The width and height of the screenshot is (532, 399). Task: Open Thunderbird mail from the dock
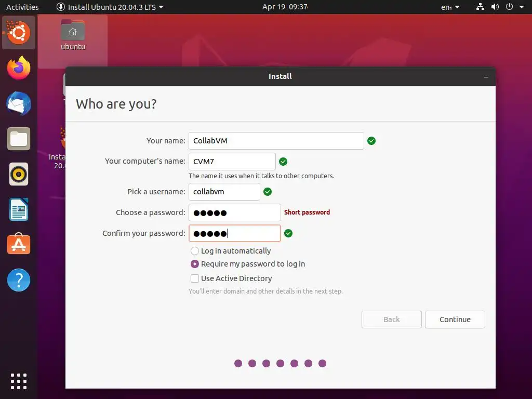tap(19, 103)
